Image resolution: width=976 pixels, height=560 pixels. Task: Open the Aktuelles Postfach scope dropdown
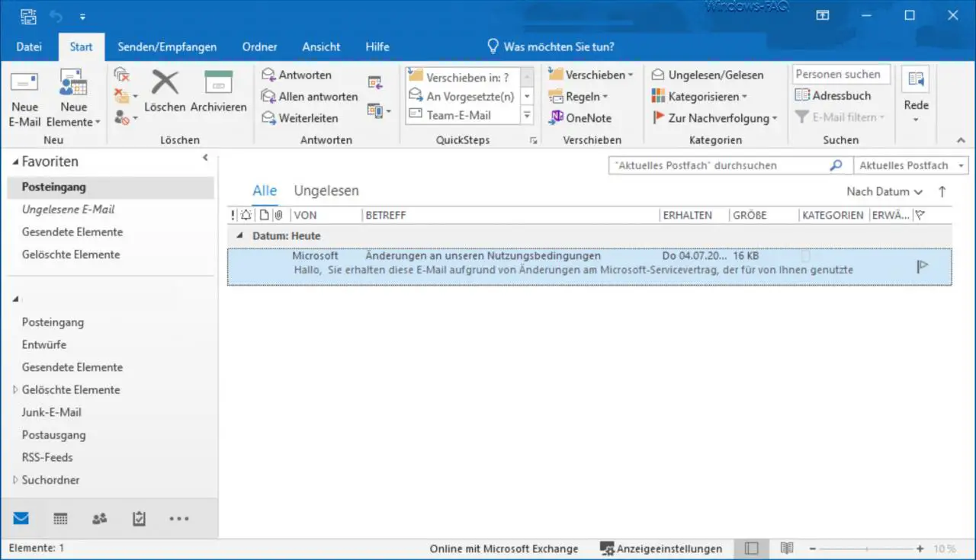[x=910, y=165]
